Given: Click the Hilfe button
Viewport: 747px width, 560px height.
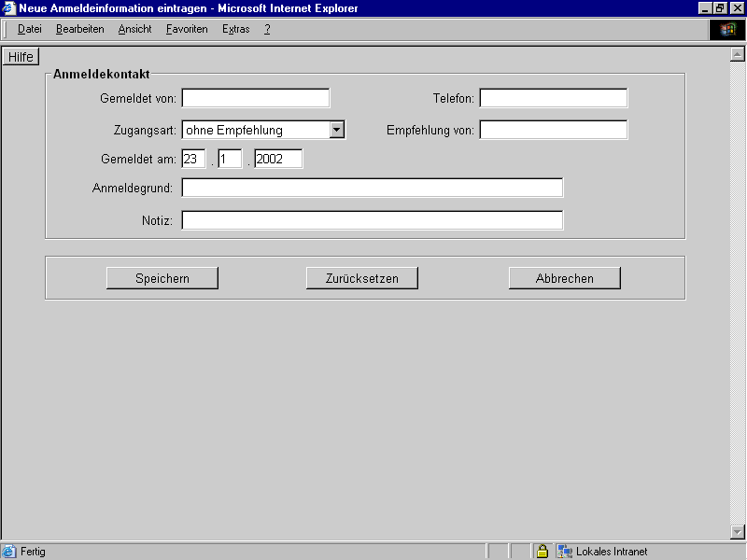Looking at the screenshot, I should point(21,57).
